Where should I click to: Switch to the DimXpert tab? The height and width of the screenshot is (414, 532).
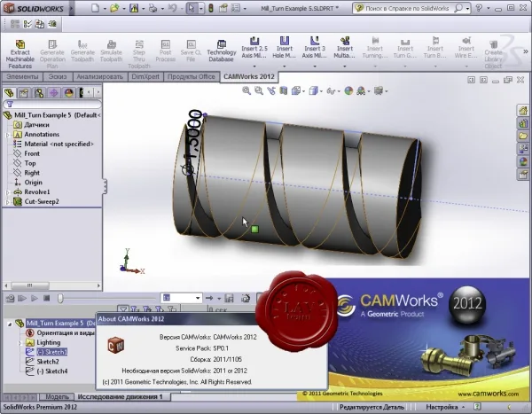(x=145, y=77)
